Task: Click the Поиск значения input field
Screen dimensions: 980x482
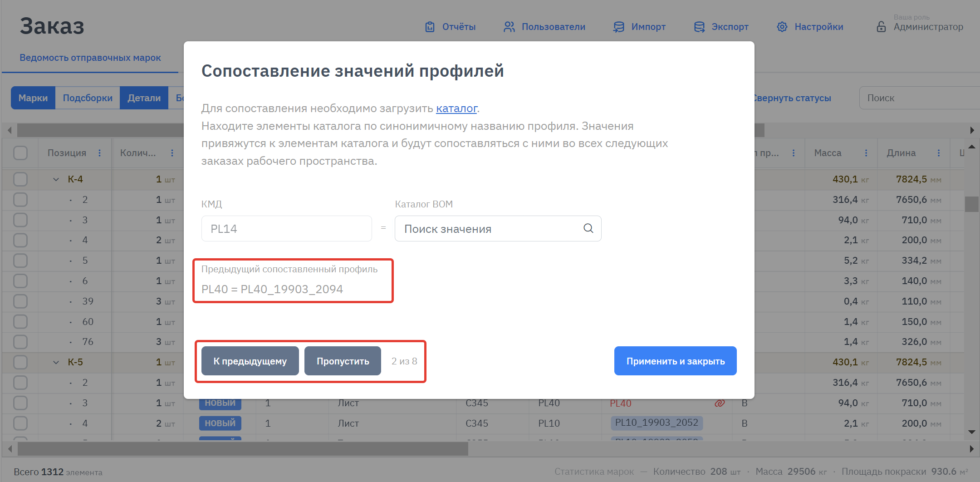Action: coord(498,228)
